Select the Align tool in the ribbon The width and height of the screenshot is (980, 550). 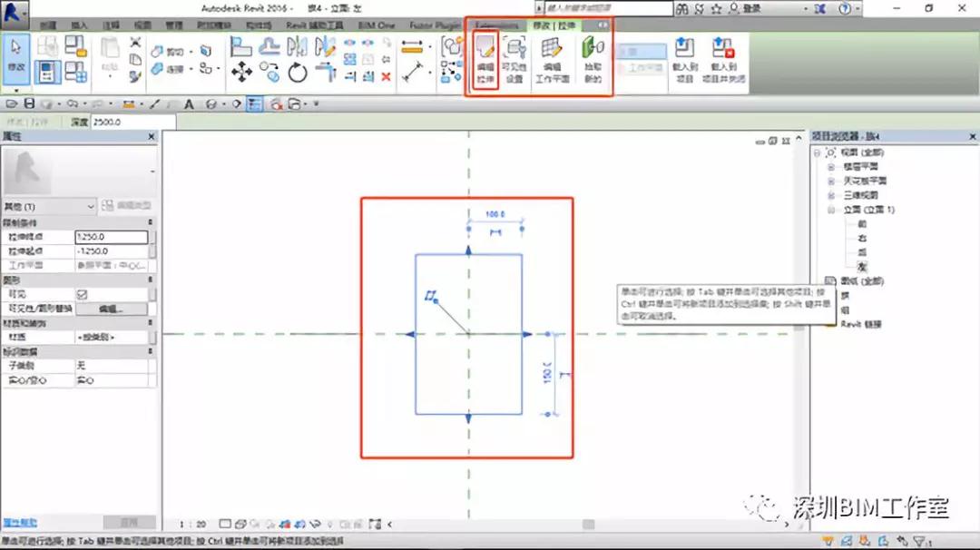(x=240, y=46)
